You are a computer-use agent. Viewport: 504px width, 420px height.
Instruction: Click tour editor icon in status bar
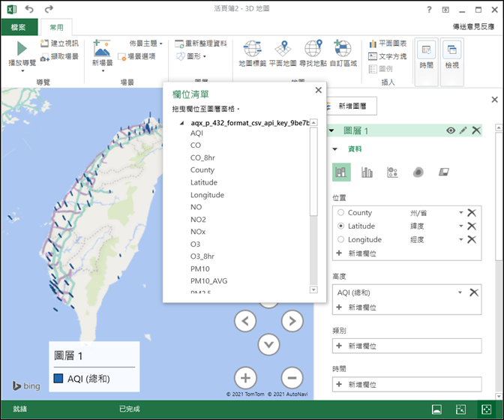[x=436, y=409]
